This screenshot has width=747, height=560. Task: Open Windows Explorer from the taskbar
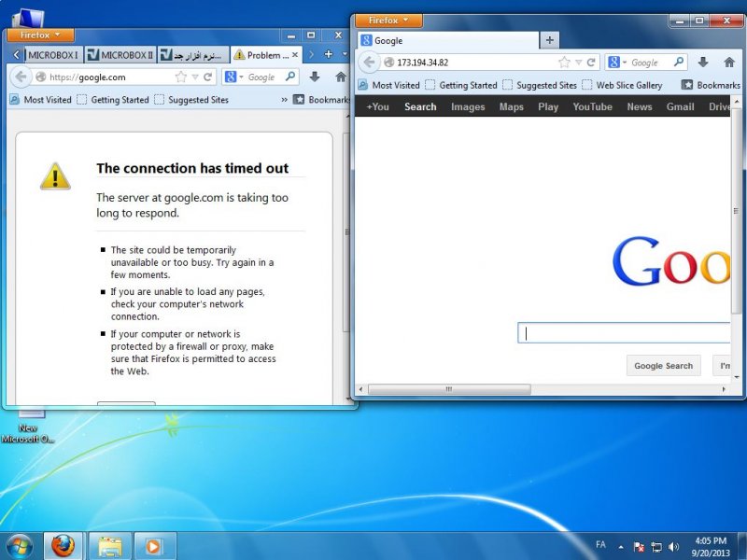(x=110, y=546)
